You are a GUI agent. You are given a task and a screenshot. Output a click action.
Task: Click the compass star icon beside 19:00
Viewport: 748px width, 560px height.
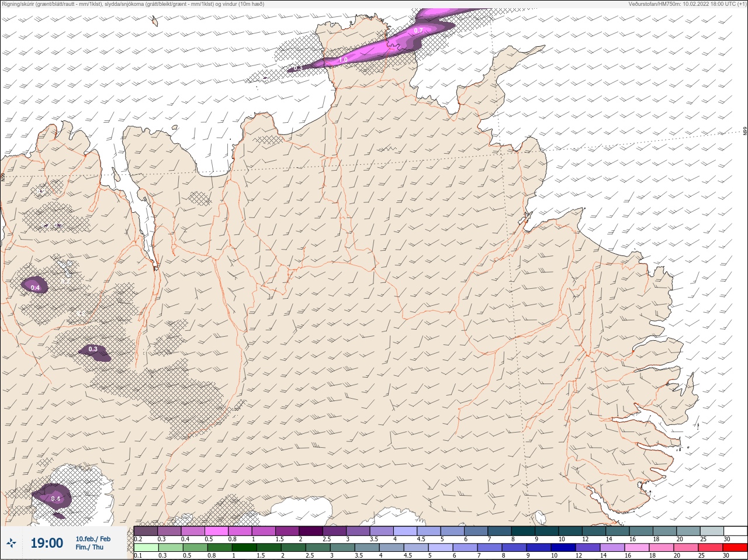pos(12,544)
